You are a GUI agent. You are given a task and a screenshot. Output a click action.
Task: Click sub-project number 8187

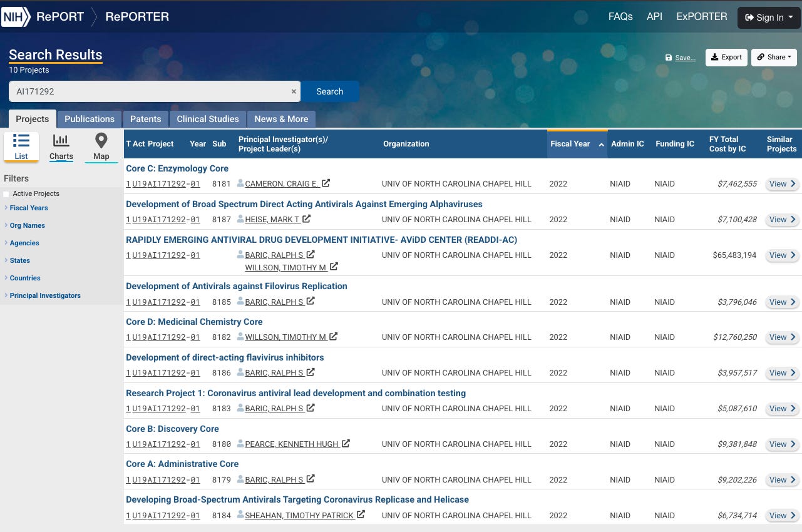222,220
